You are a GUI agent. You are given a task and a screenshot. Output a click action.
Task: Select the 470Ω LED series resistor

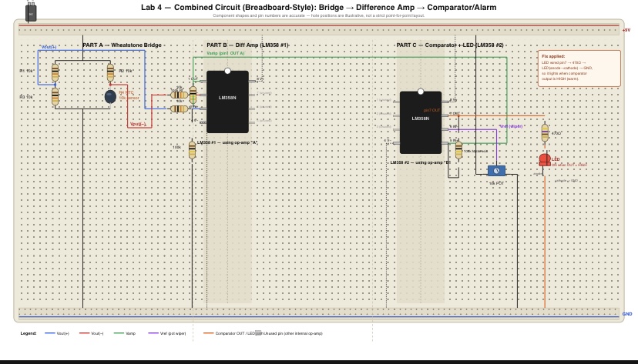546,133
